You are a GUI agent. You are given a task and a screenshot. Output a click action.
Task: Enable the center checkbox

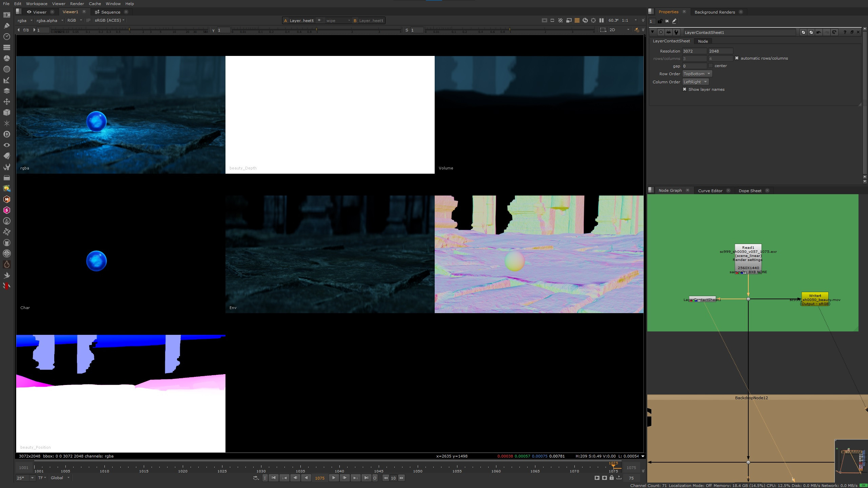pyautogui.click(x=710, y=66)
